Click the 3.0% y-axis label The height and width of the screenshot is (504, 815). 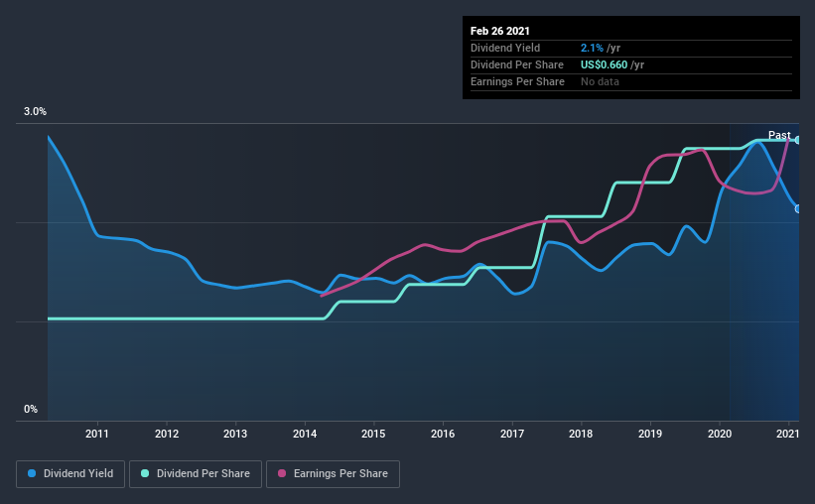[x=35, y=111]
